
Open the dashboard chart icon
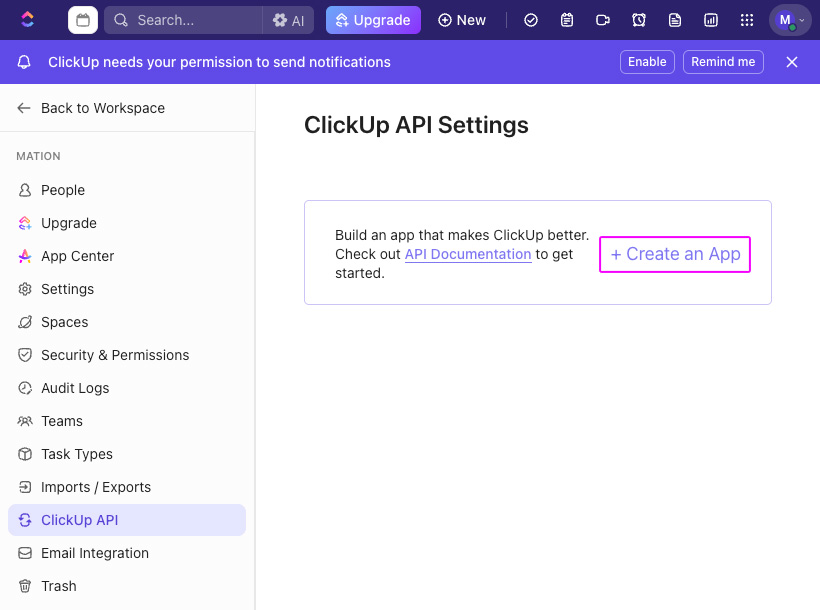(x=711, y=20)
